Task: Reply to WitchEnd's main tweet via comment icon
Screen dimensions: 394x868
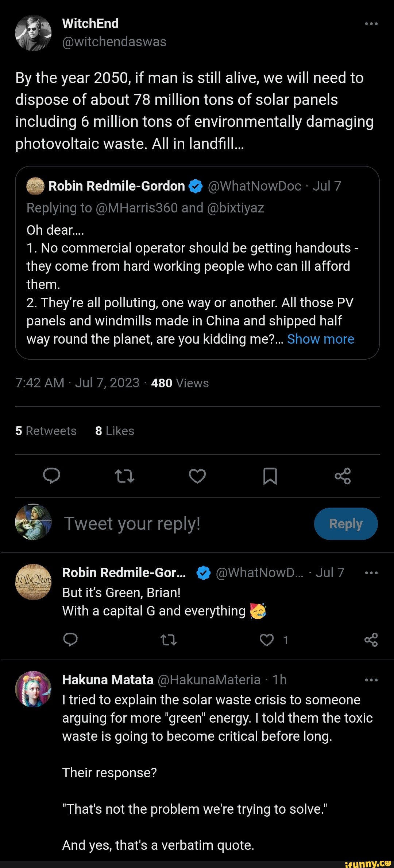Action: point(51,476)
